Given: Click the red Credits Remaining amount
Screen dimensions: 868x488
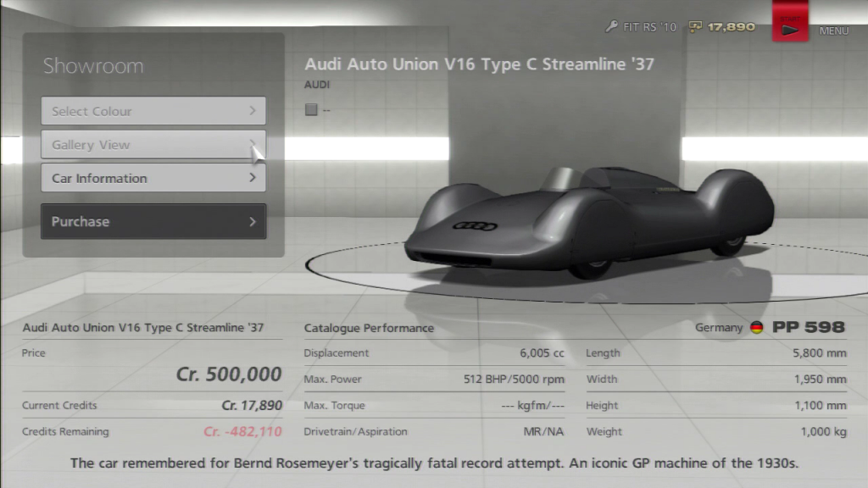Looking at the screenshot, I should coord(242,431).
